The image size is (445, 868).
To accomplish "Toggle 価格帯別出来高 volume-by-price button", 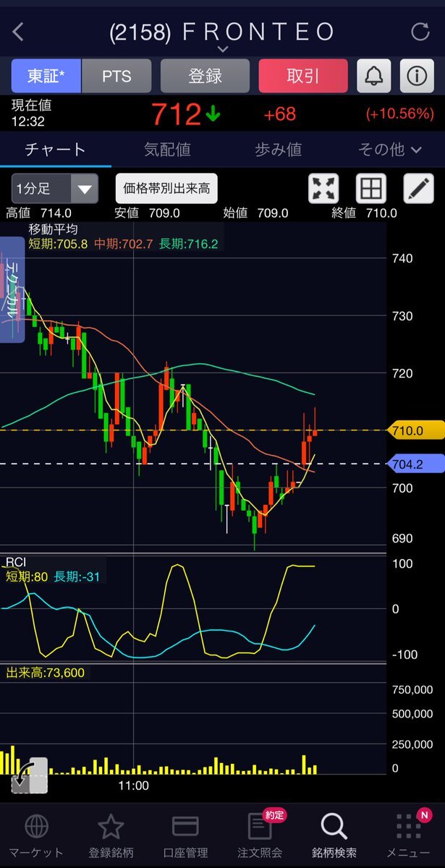I will pyautogui.click(x=166, y=189).
